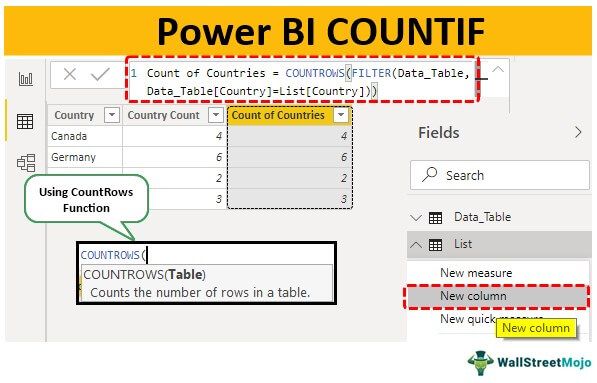Viewport: 597px width, 383px height.
Task: Select the Canada cell
Action: pyautogui.click(x=85, y=136)
